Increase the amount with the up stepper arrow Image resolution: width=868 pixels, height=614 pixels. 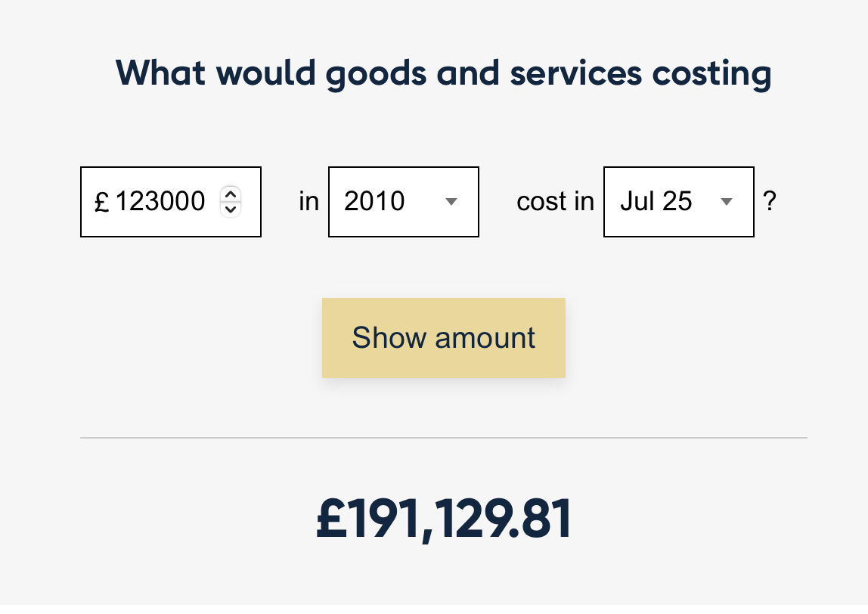pyautogui.click(x=231, y=194)
